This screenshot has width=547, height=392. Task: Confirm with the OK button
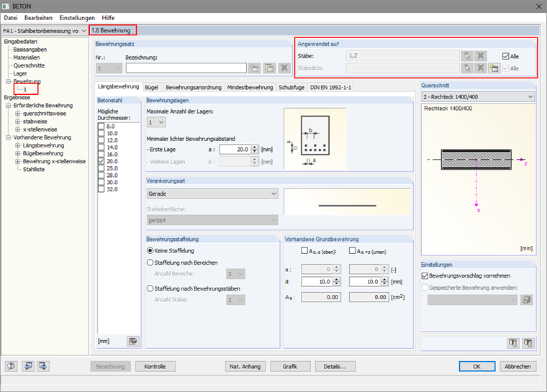tap(477, 366)
